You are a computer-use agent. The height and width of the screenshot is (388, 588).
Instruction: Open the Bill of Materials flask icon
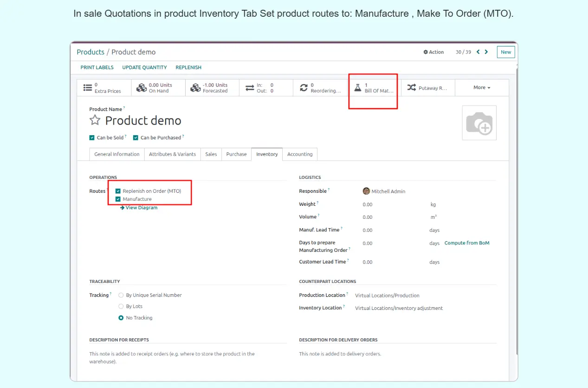(357, 88)
